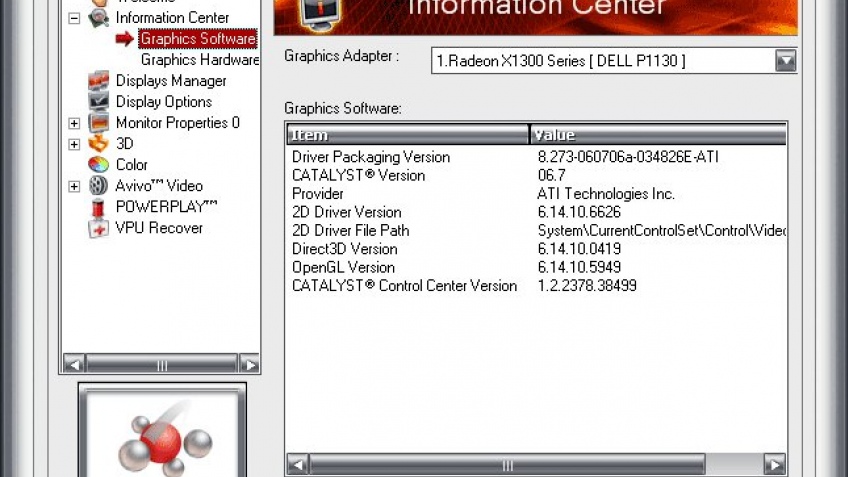Expand the Avivo Video tree node
848x477 pixels.
[x=74, y=187]
